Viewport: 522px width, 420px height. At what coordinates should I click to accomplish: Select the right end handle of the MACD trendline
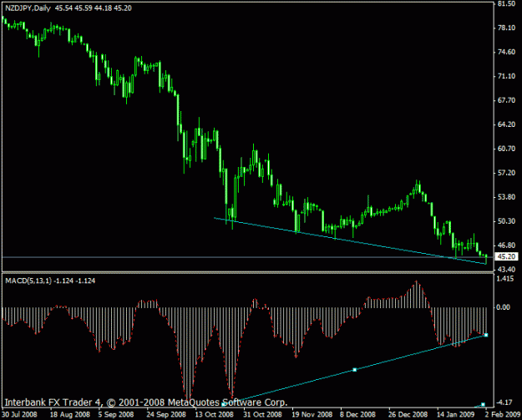click(486, 335)
